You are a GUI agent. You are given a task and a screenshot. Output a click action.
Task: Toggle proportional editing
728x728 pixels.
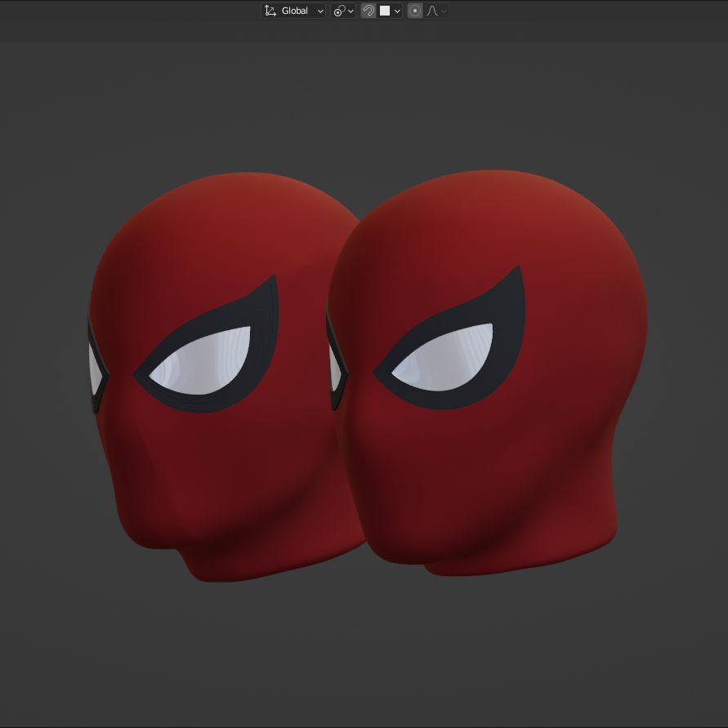[x=415, y=11]
